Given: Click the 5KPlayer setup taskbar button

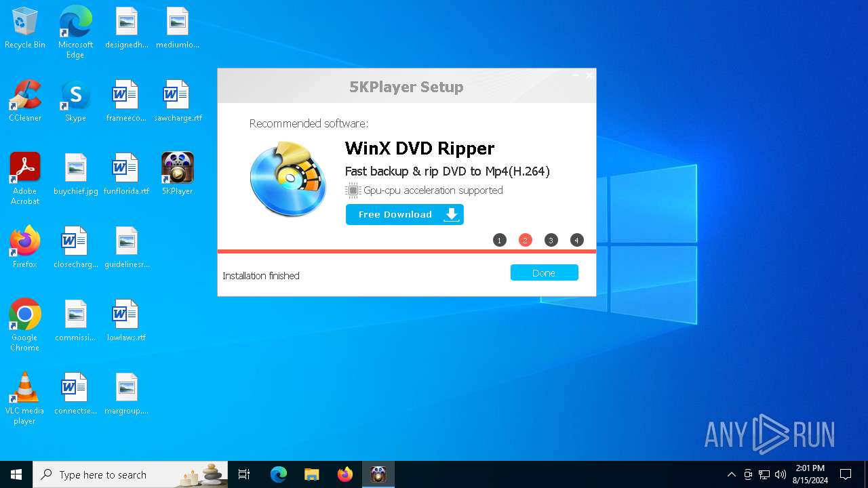Looking at the screenshot, I should coord(378,474).
